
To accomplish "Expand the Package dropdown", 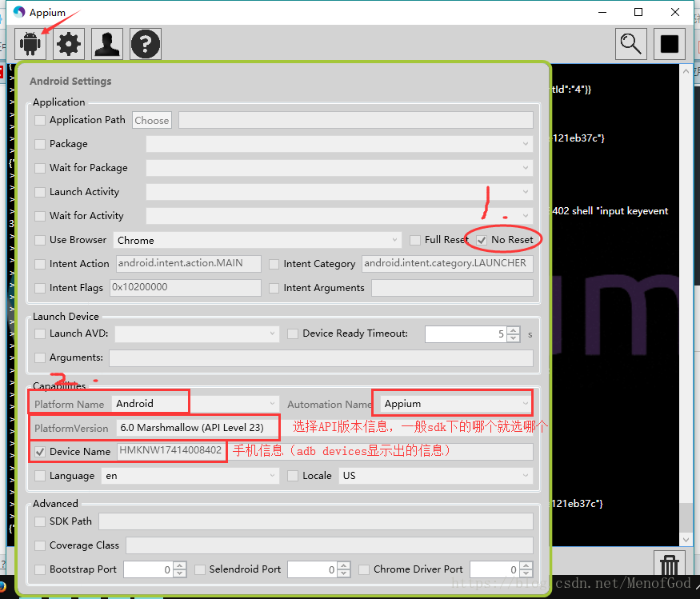I will pos(340,144).
